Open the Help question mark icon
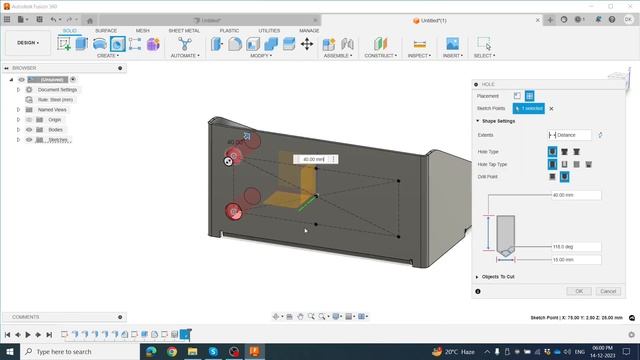Image resolution: width=640 pixels, height=360 pixels. coord(611,19)
